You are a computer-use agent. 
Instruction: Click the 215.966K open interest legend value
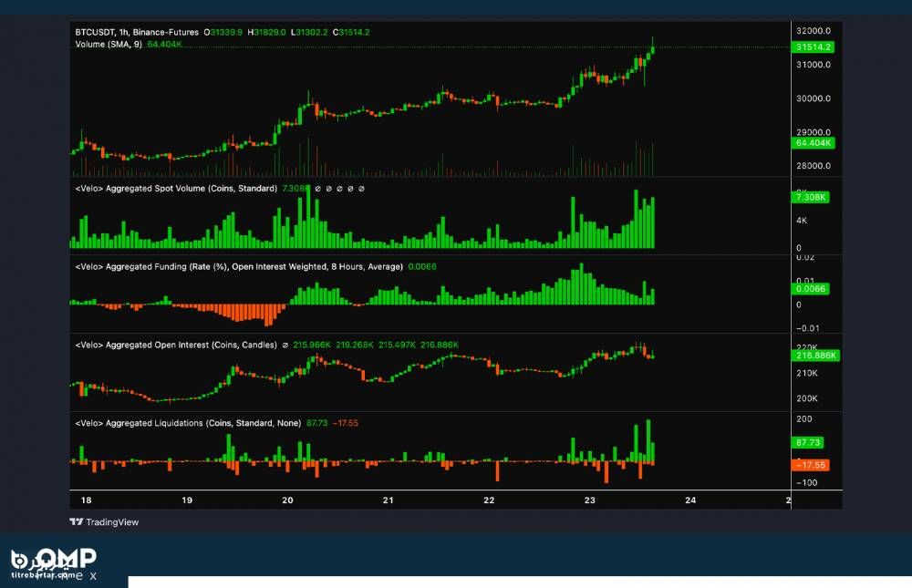pyautogui.click(x=312, y=345)
